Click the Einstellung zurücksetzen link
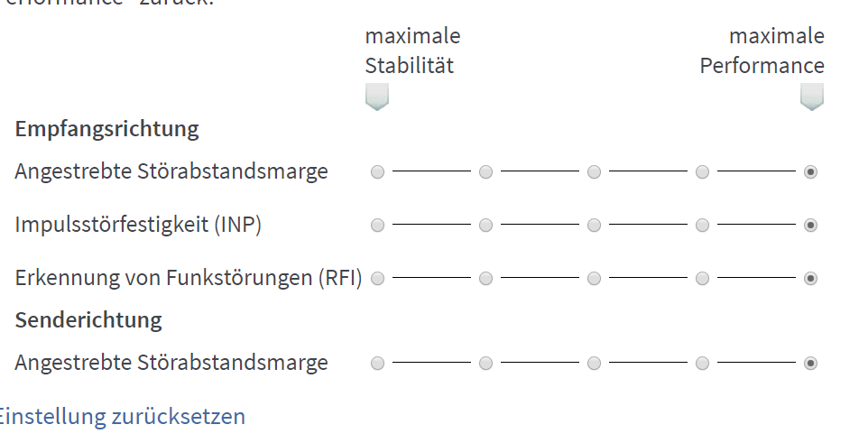The image size is (868, 443). pyautogui.click(x=122, y=417)
